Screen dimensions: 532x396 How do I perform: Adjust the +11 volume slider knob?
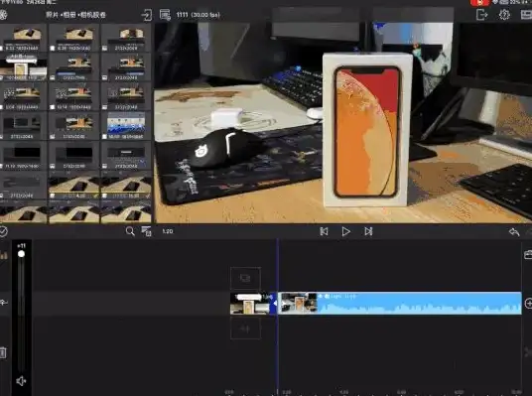pyautogui.click(x=21, y=254)
